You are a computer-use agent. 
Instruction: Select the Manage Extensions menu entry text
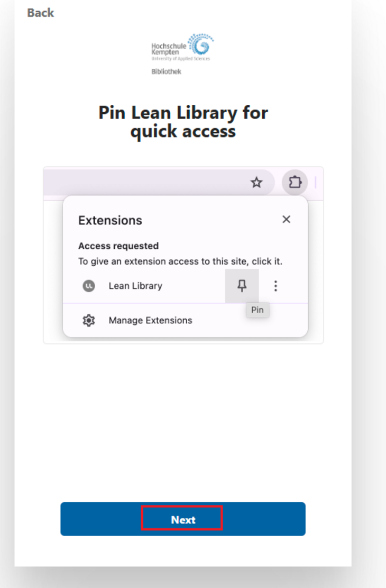150,320
